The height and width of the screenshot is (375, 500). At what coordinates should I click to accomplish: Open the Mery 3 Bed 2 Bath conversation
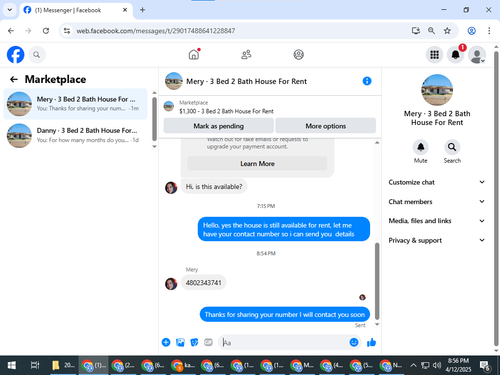coord(75,104)
